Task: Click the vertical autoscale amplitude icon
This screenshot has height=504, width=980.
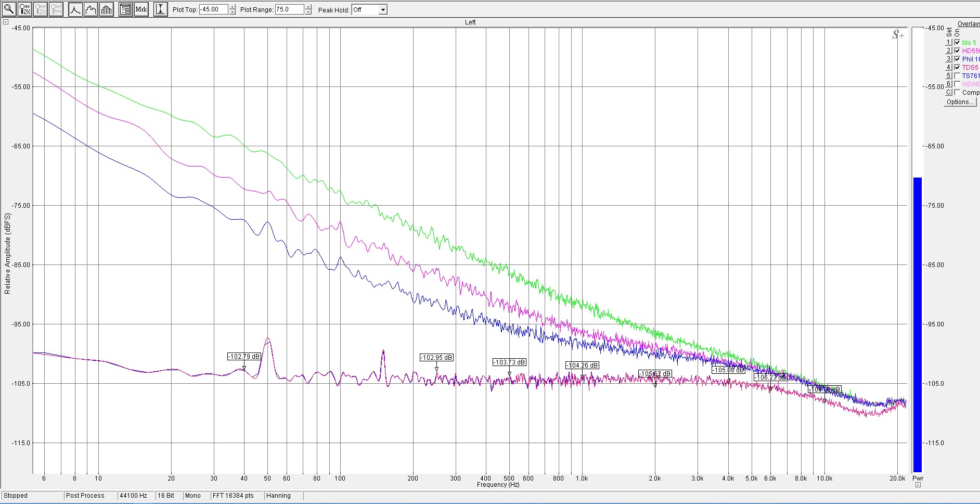Action: [161, 9]
